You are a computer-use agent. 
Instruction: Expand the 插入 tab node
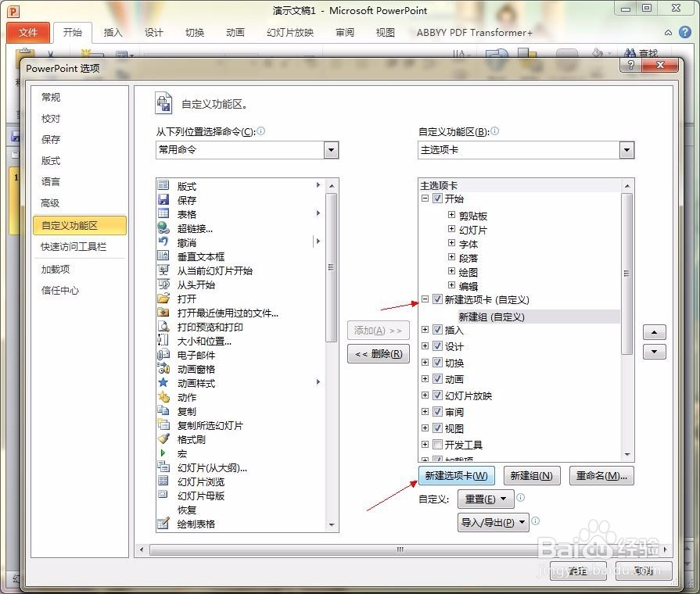[425, 329]
